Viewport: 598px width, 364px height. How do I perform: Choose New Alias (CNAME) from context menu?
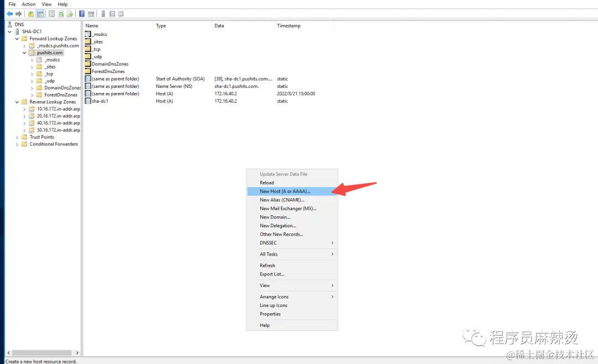pyautogui.click(x=292, y=200)
